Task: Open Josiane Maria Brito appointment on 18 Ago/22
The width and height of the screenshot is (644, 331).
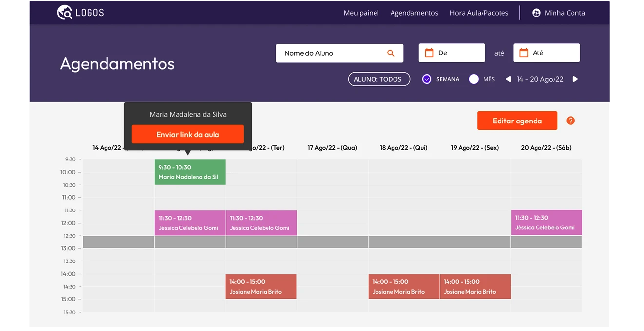Action: [404, 287]
